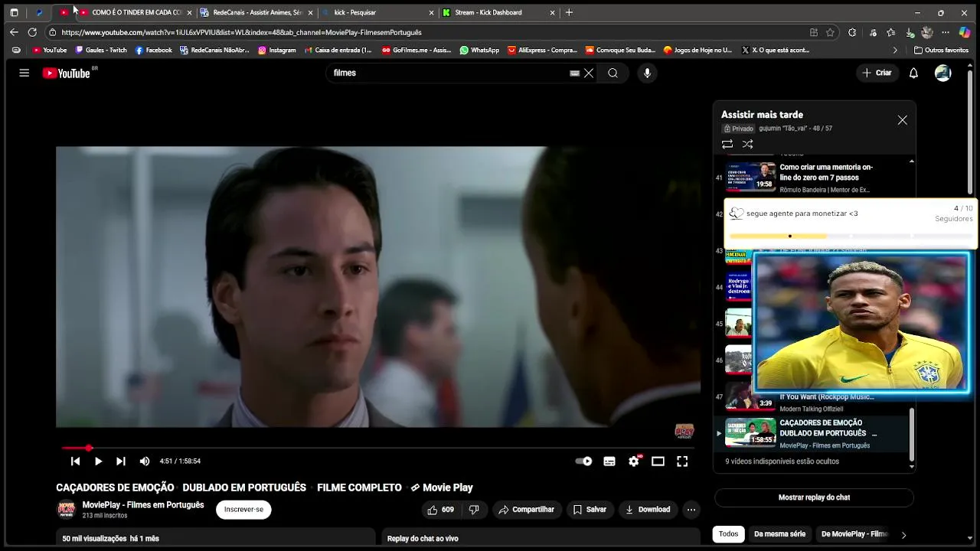Switch to the RedeCanais - Assistir Animes tab
Image resolution: width=980 pixels, height=551 pixels.
click(x=256, y=12)
